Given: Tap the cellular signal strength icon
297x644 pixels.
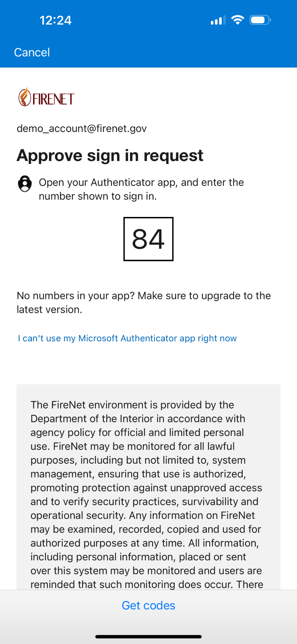Looking at the screenshot, I should click(x=218, y=20).
